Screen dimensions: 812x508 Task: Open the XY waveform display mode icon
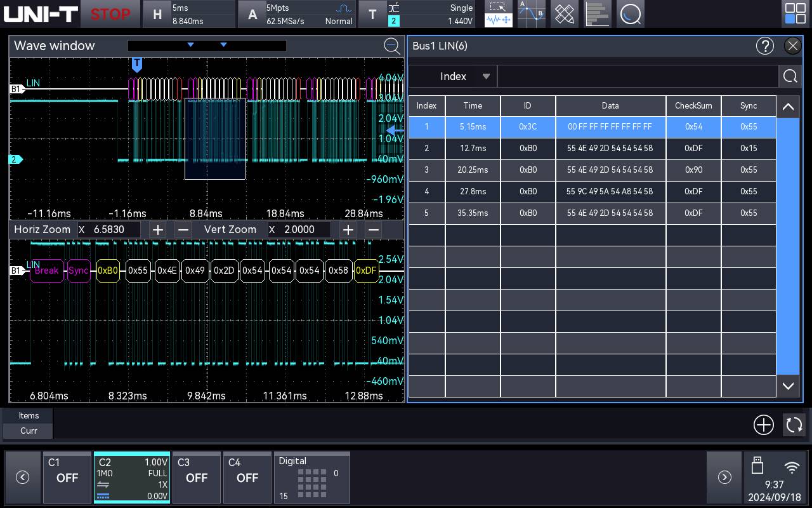(531, 14)
